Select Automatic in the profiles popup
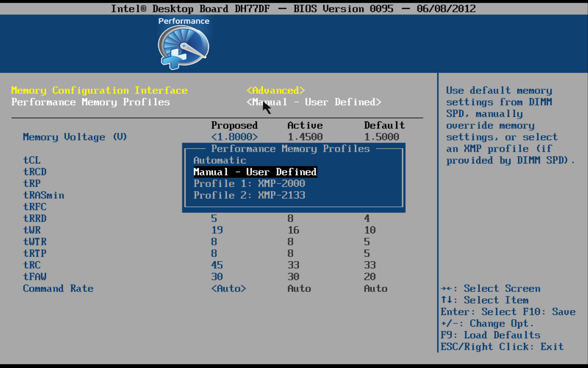Viewport: 588px width, 368px height. point(220,161)
